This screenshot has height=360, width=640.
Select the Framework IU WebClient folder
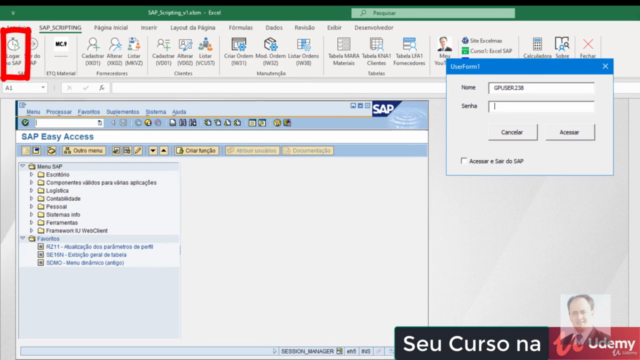tap(77, 231)
